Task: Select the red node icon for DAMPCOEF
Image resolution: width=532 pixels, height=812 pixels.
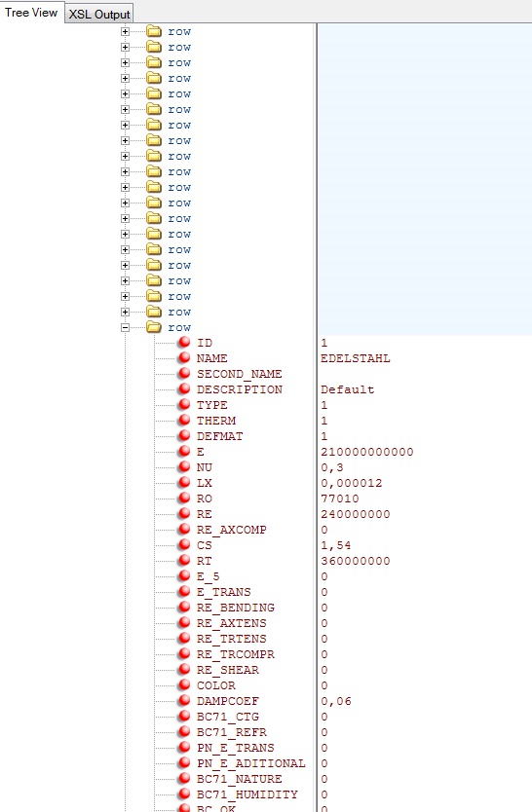Action: click(184, 700)
